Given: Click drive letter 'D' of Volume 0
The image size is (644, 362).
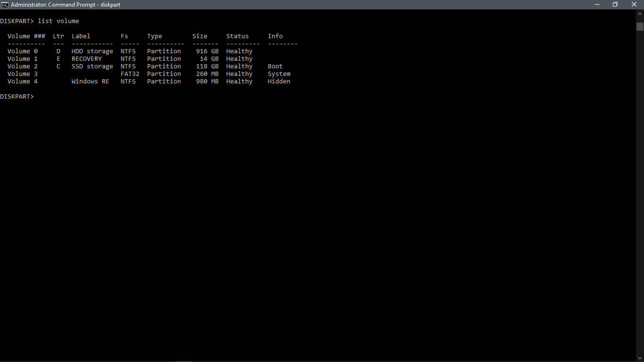Looking at the screenshot, I should point(58,51).
